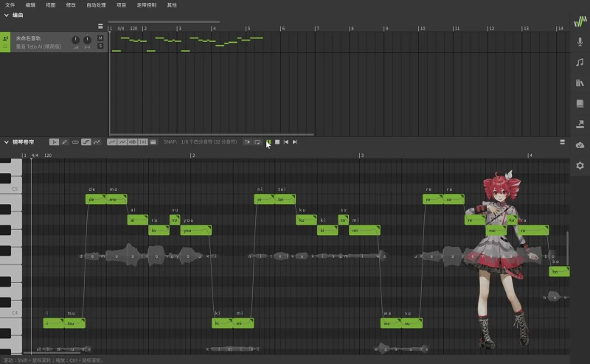Click the track volume knob
The height and width of the screenshot is (364, 590).
[x=75, y=40]
